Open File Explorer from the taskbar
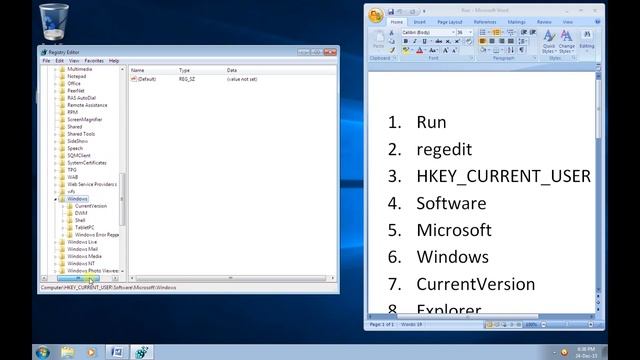The height and width of the screenshot is (360, 640). 68,352
